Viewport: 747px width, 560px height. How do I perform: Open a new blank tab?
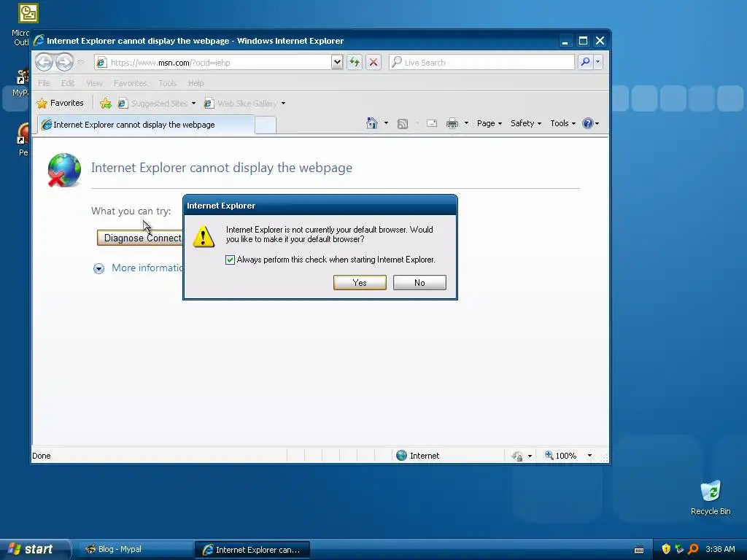click(266, 125)
